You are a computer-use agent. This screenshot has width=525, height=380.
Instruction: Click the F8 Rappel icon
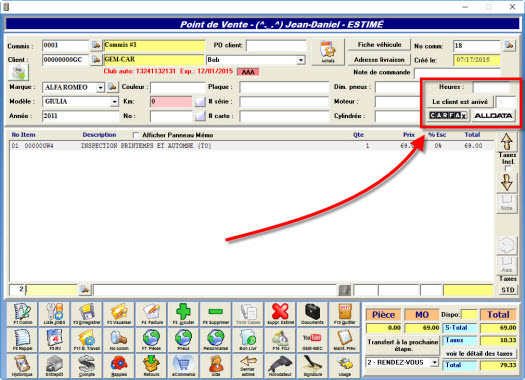22,340
